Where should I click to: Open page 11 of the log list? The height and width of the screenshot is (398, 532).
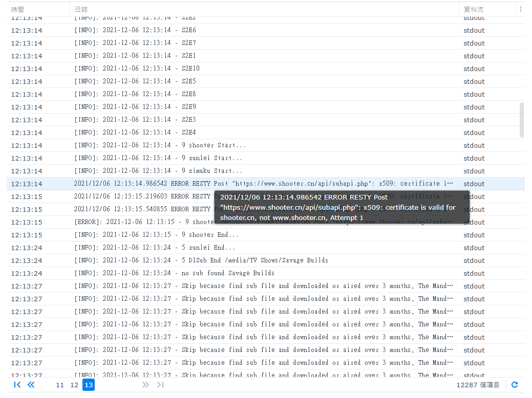click(60, 385)
